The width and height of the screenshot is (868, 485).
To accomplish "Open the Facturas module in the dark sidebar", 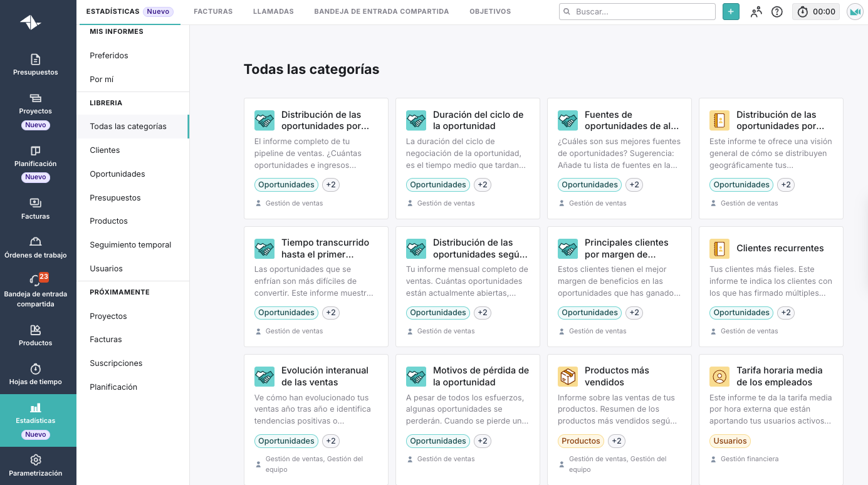I will (x=36, y=209).
